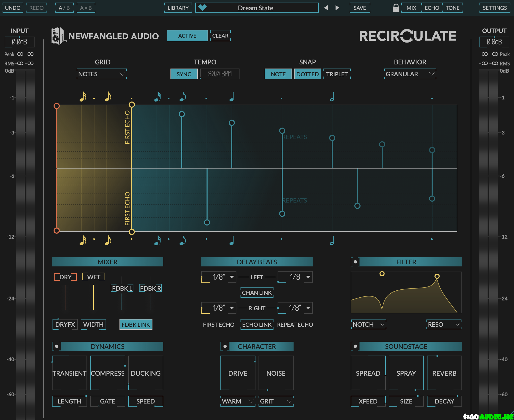Open left repeat echo 1/8 dropdown
The image size is (514, 420).
tap(295, 277)
